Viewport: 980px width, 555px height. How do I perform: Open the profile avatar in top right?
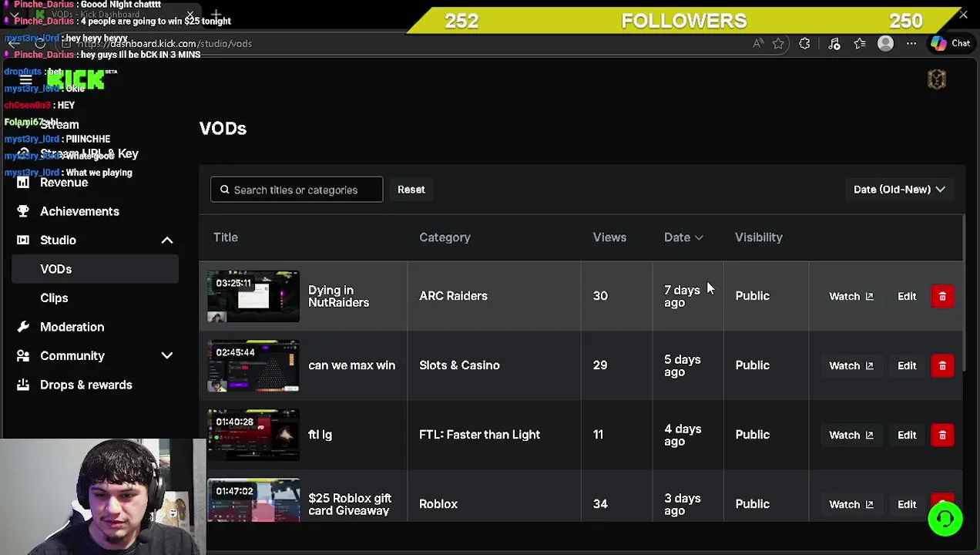(937, 79)
